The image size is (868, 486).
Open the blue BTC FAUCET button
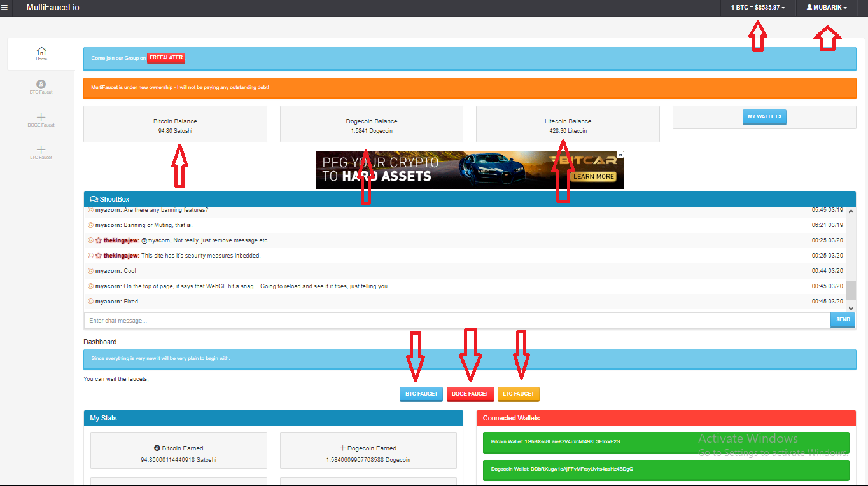tap(421, 394)
